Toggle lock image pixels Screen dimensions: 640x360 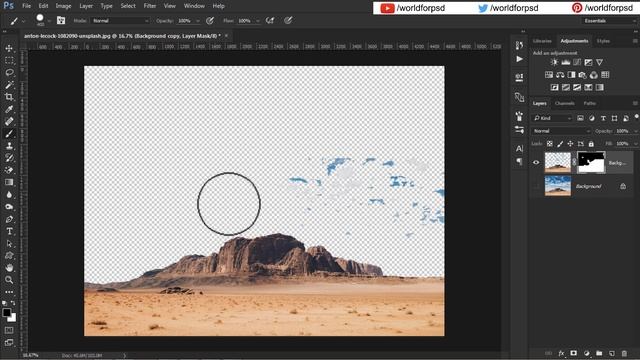[x=560, y=144]
